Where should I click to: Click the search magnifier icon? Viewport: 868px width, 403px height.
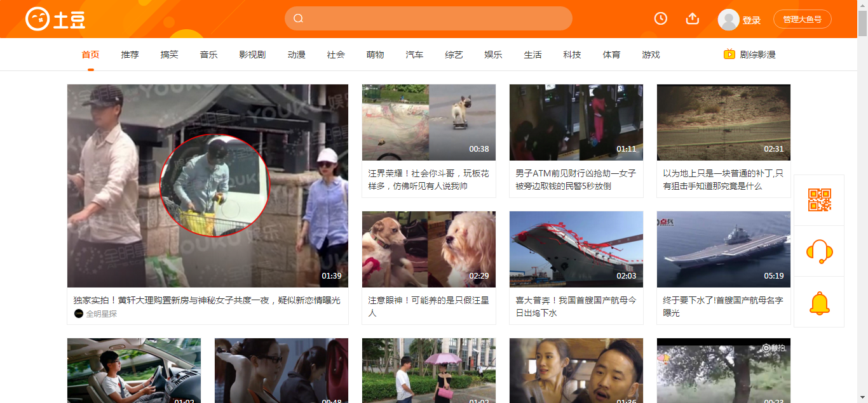[x=299, y=18]
